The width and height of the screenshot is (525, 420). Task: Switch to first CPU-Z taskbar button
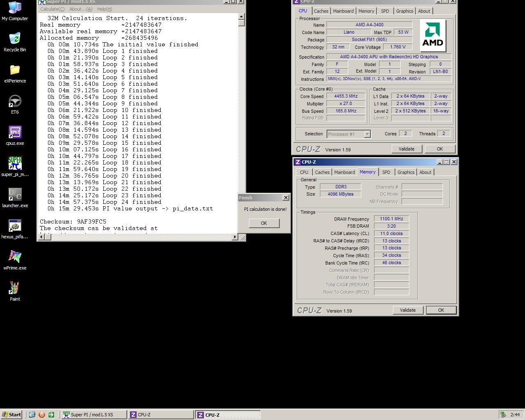[x=161, y=415]
